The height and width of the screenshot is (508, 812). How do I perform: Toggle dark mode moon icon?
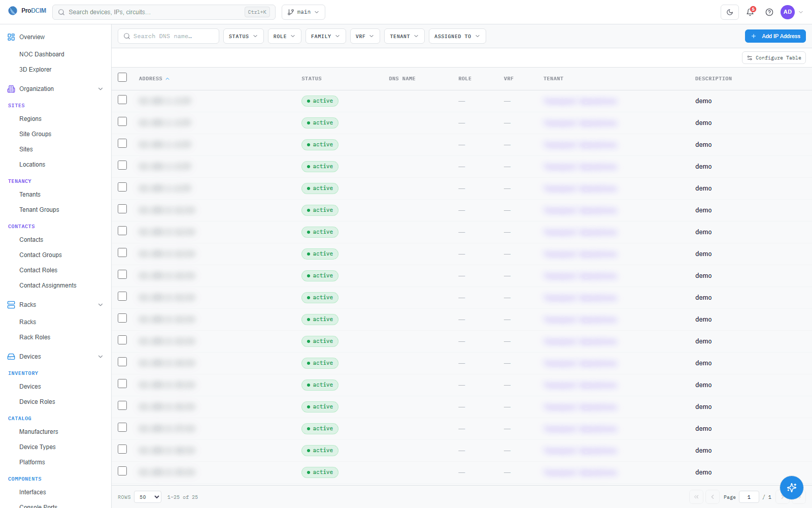pos(730,12)
